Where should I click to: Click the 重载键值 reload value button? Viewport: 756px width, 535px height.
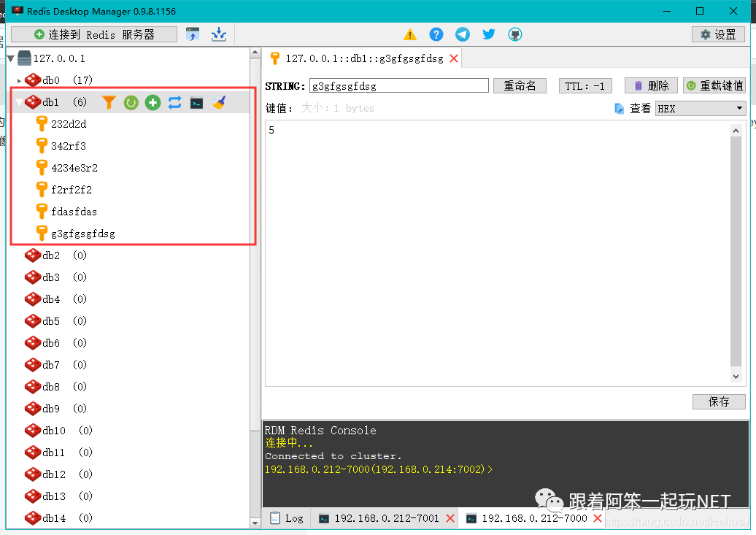(x=714, y=86)
